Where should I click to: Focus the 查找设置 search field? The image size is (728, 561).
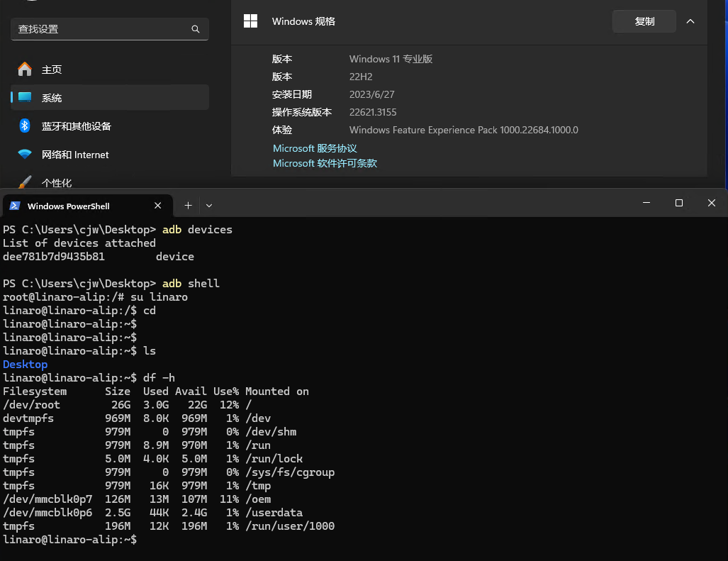click(x=110, y=29)
